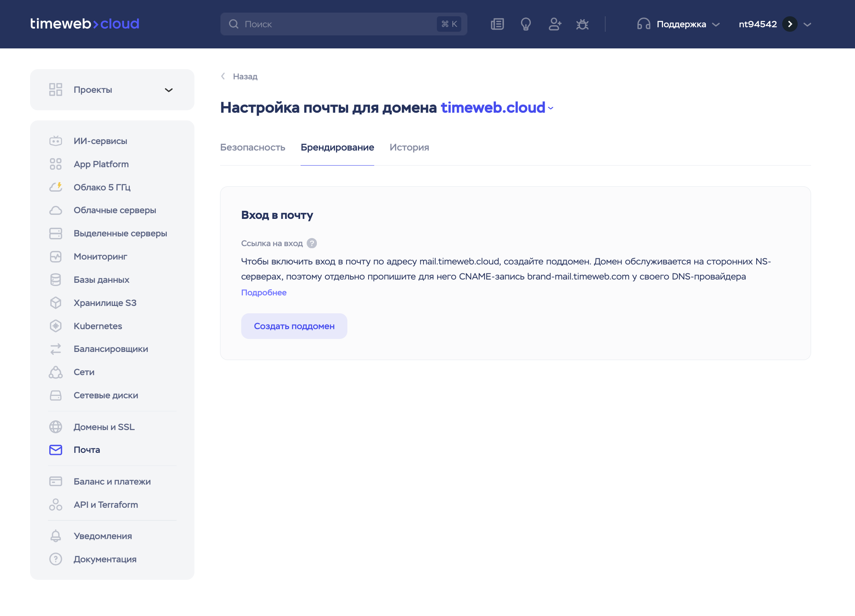Click the lightbulb ideas icon
Screen dimensions: 855x616
526,24
